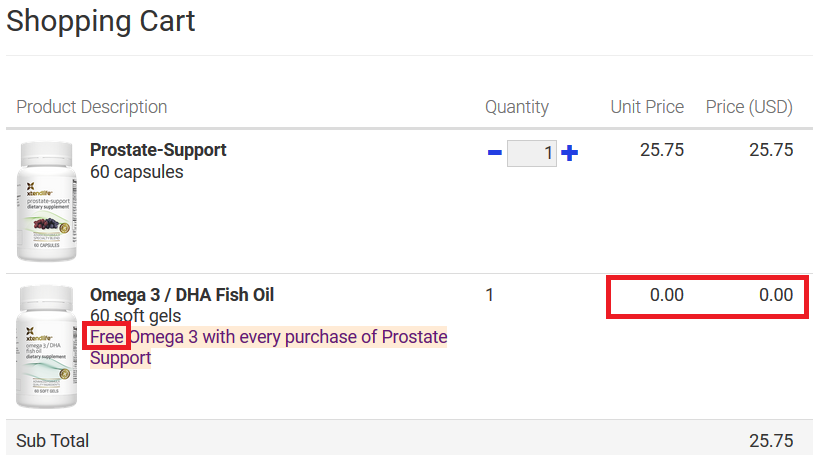Open the Prostate-Support bottle thumbnail
The image size is (813, 455).
47,201
